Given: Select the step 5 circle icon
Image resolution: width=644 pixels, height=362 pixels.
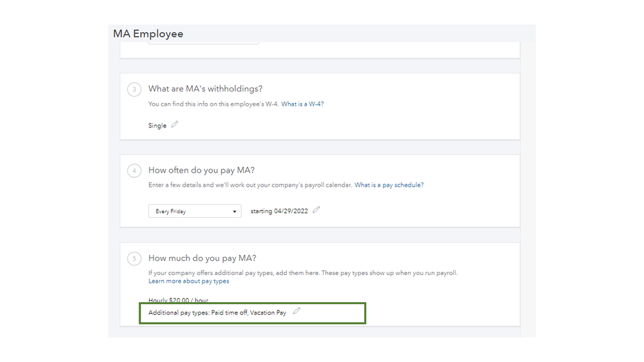Looking at the screenshot, I should (x=134, y=259).
